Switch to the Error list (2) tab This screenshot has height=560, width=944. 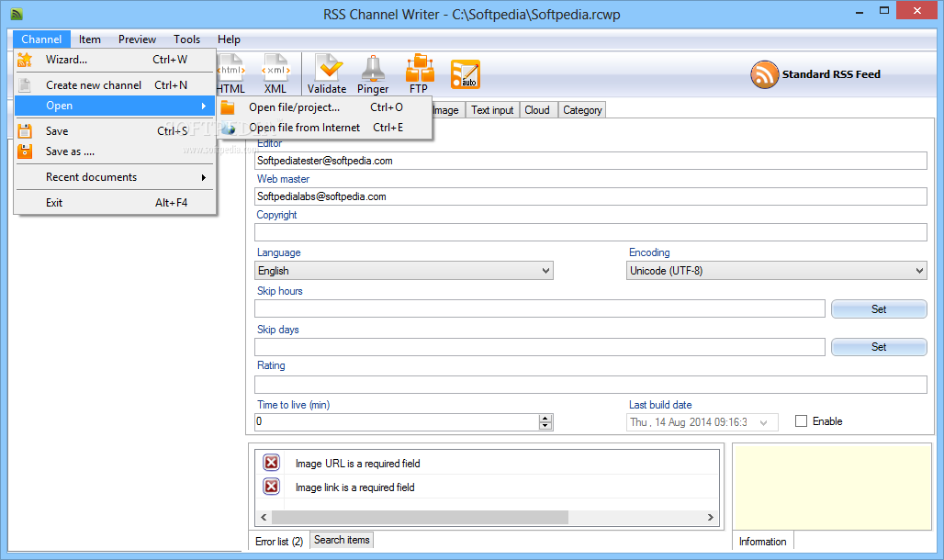[x=279, y=542]
